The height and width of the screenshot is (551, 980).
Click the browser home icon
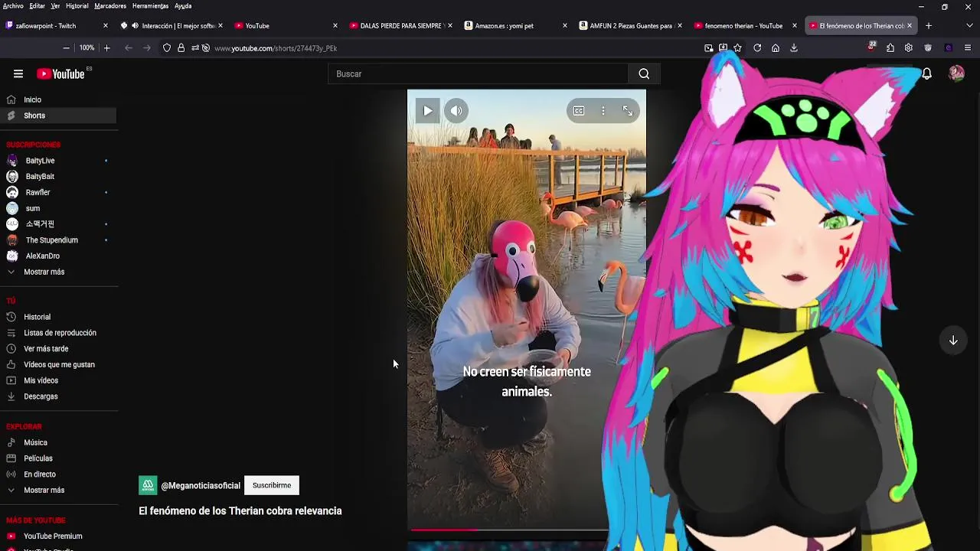point(776,48)
